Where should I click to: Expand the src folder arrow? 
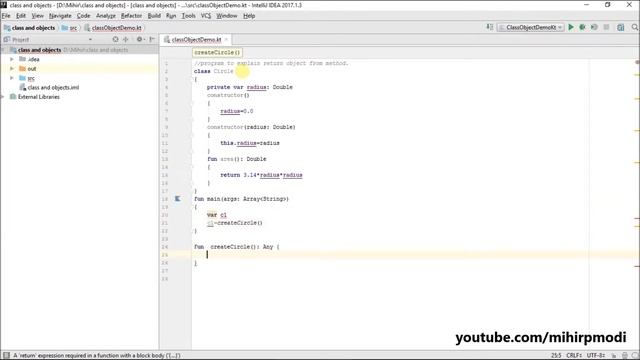(x=12, y=78)
